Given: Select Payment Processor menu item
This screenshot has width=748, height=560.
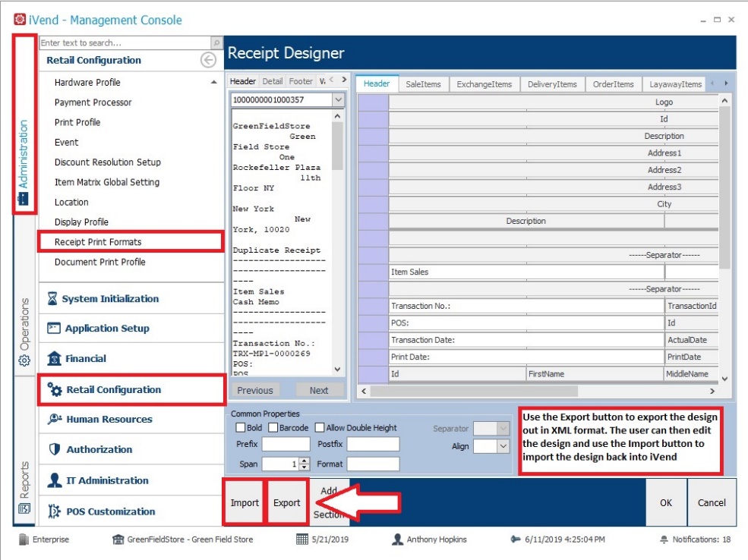Looking at the screenshot, I should [93, 102].
